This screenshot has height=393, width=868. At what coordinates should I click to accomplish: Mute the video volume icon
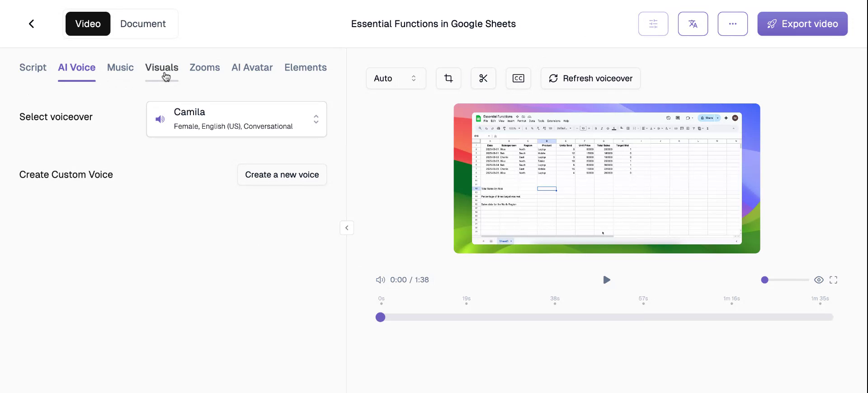(380, 280)
